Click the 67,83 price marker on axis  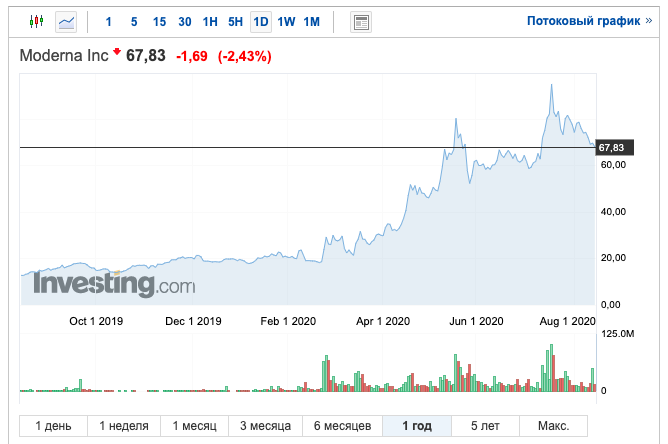coord(614,147)
